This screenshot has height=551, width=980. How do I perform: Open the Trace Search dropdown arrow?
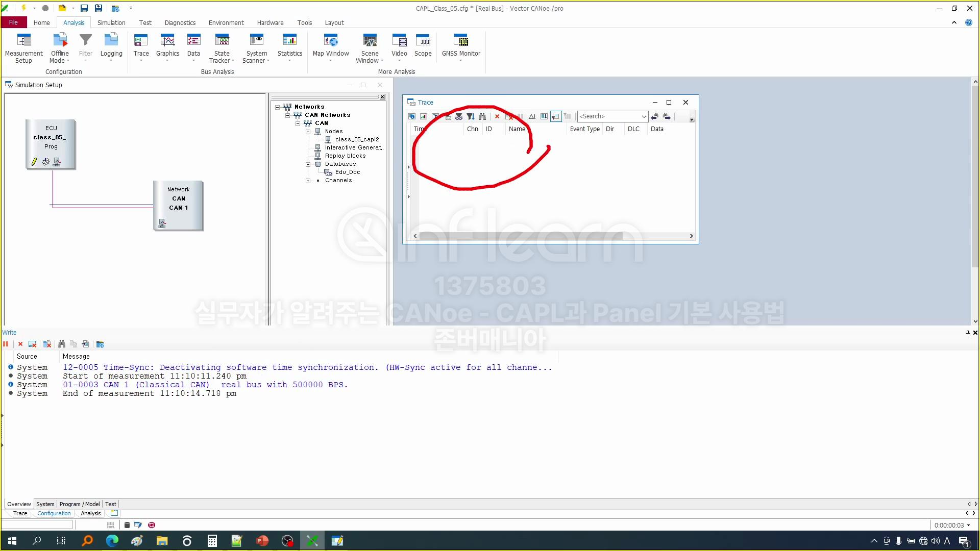pos(644,116)
